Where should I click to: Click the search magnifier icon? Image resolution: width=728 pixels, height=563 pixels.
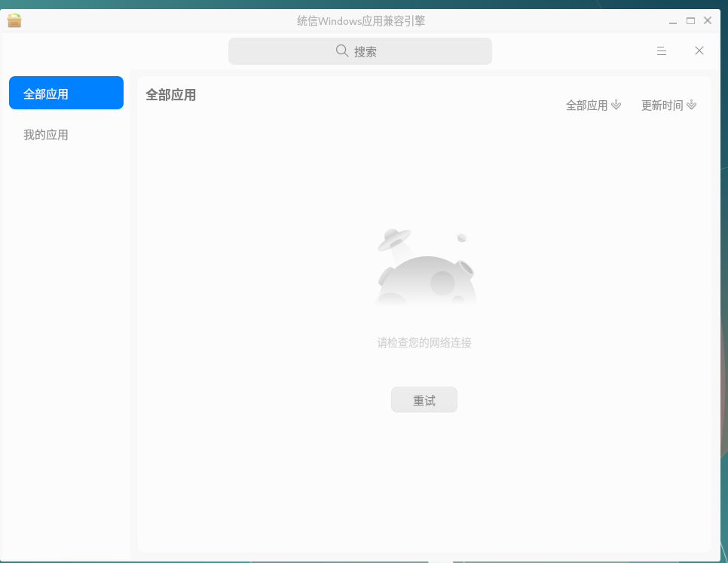tap(342, 50)
